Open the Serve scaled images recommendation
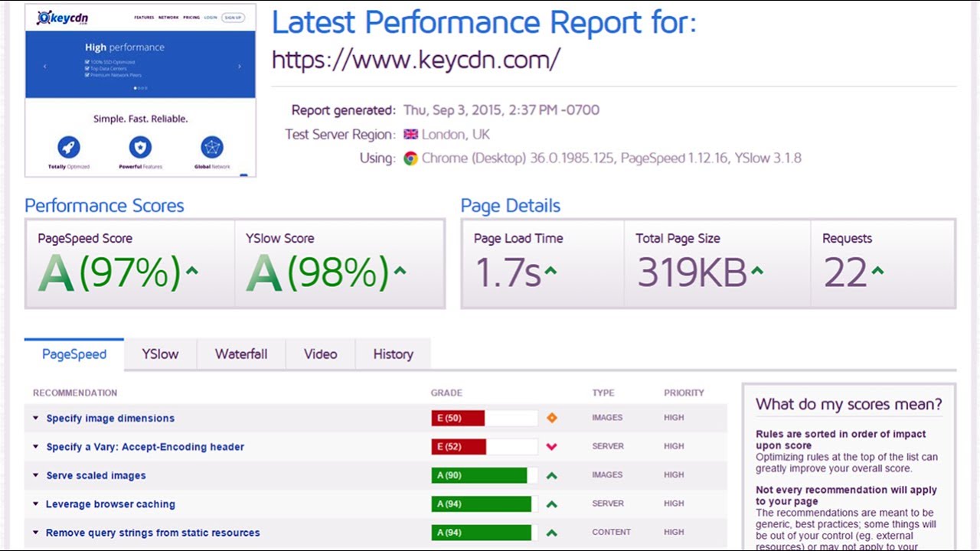This screenshot has width=980, height=551. [x=96, y=475]
